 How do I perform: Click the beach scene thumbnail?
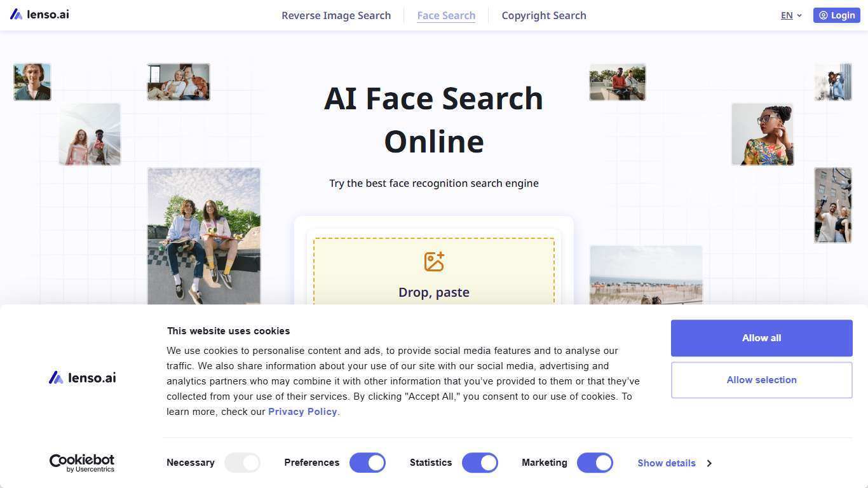(646, 276)
